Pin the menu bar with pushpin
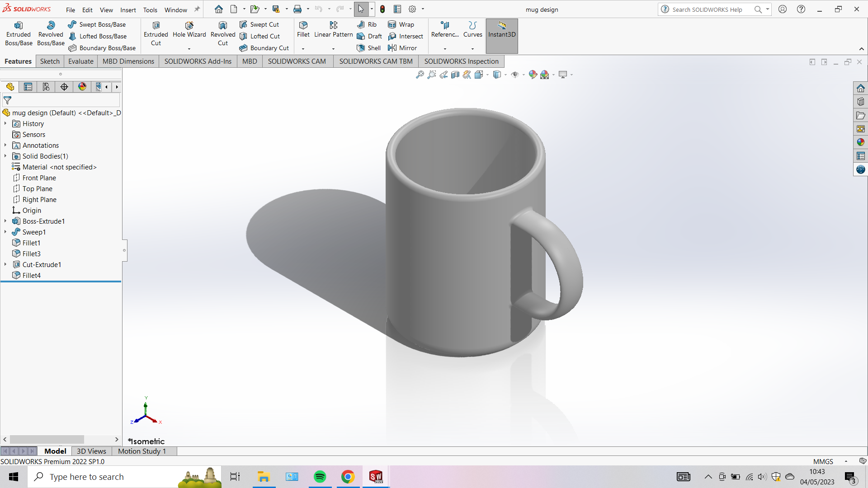 tap(197, 9)
